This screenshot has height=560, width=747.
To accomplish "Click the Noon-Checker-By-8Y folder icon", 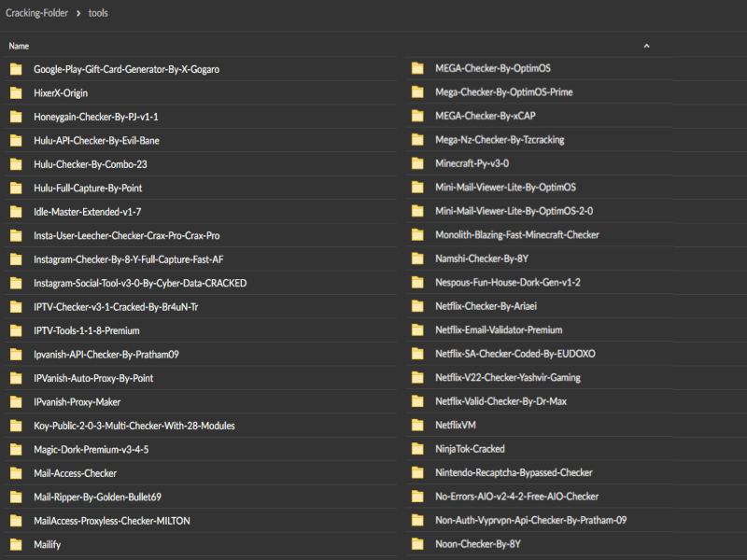I will [x=417, y=544].
